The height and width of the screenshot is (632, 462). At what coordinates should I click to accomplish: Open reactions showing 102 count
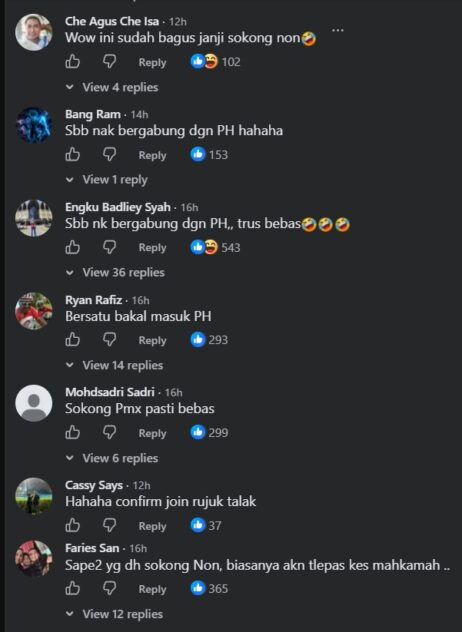pos(215,62)
